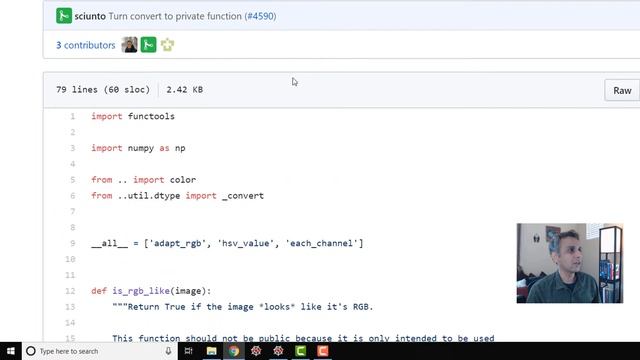This screenshot has width=640, height=360.
Task: Select line number 6
Action: 72,196
